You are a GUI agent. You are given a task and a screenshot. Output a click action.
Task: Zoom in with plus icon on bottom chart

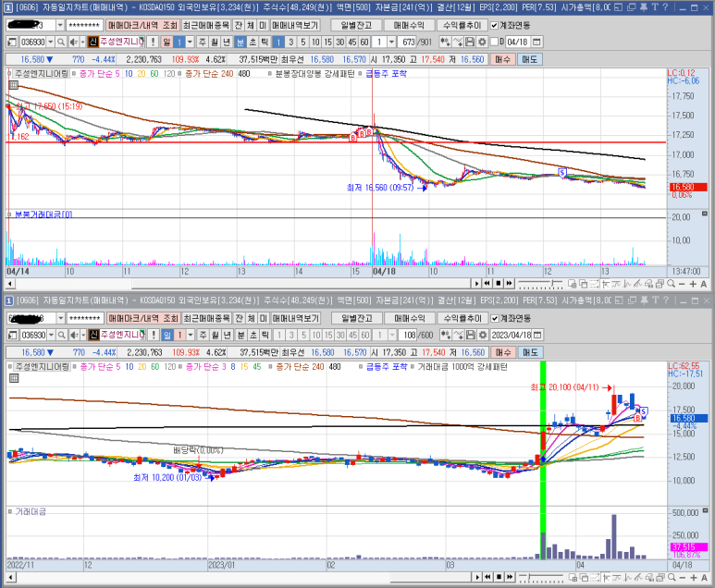tap(693, 578)
